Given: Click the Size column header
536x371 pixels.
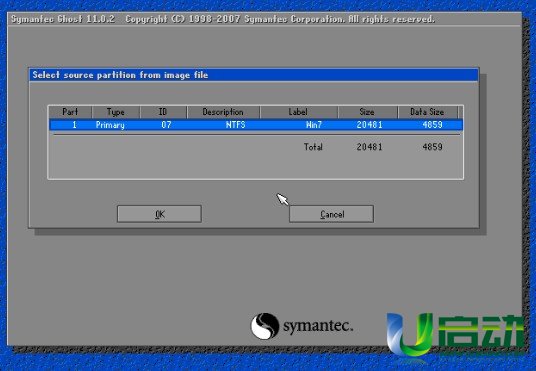Looking at the screenshot, I should coord(367,112).
